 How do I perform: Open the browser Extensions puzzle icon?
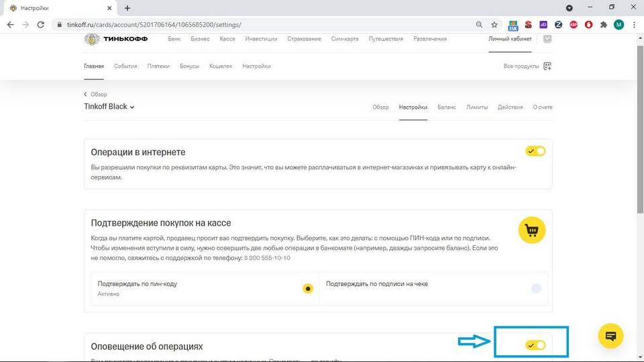(x=604, y=25)
